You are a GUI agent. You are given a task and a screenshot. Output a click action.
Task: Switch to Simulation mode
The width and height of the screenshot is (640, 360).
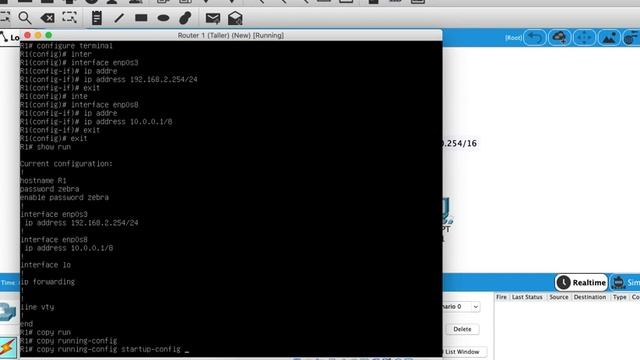click(625, 282)
